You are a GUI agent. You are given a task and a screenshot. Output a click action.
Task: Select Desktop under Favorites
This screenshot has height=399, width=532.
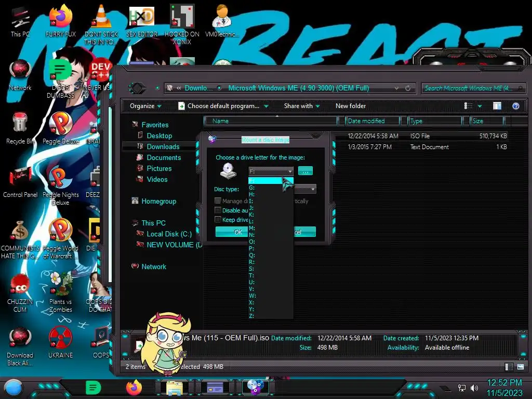[x=159, y=136]
